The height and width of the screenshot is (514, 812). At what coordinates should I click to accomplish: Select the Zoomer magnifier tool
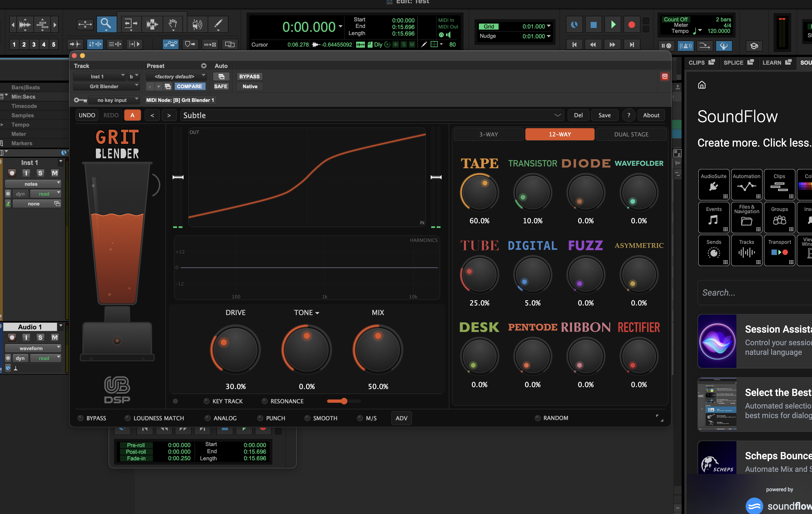tap(106, 24)
